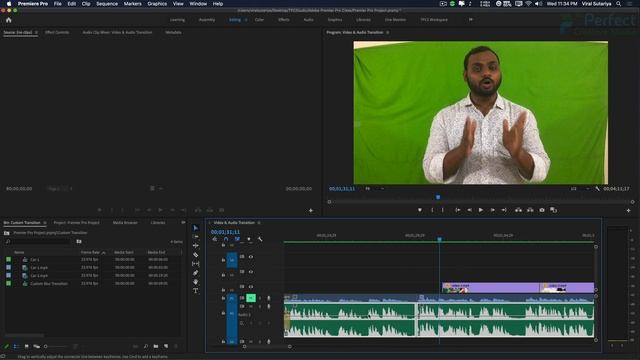The image size is (640, 360).
Task: Switch to Audio Clip Mixer tab
Action: [x=117, y=32]
